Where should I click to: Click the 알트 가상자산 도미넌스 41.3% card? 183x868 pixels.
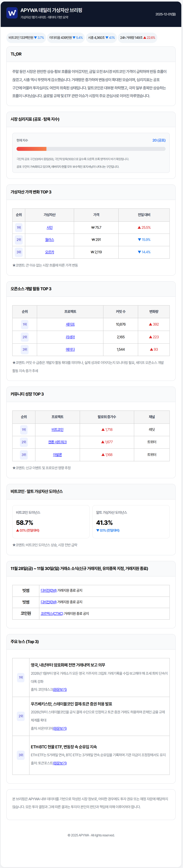tap(131, 521)
